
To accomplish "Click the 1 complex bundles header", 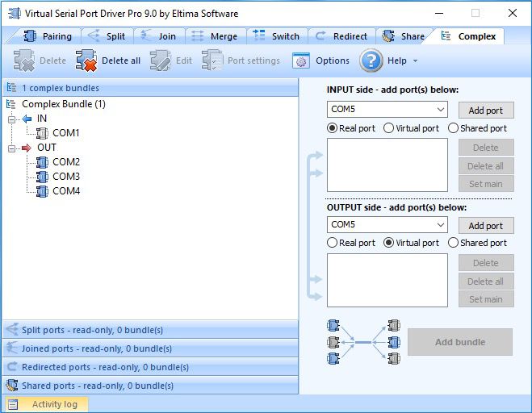I will coord(150,88).
